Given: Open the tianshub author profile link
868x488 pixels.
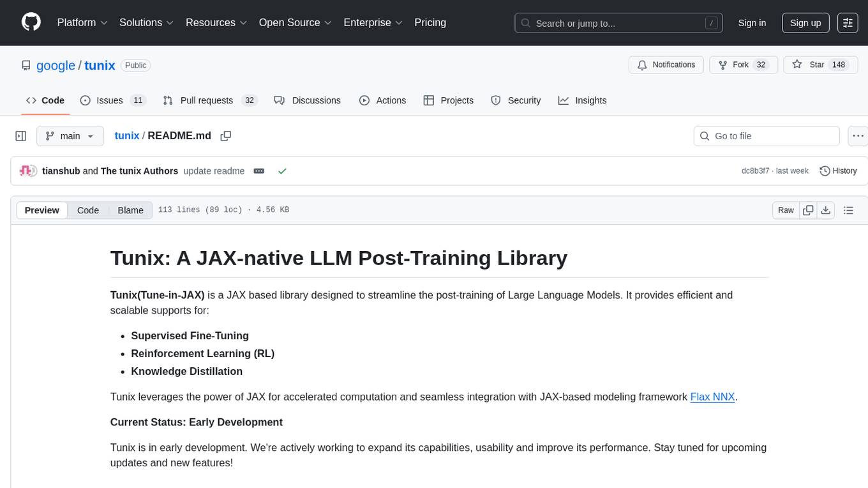Looking at the screenshot, I should pyautogui.click(x=61, y=171).
